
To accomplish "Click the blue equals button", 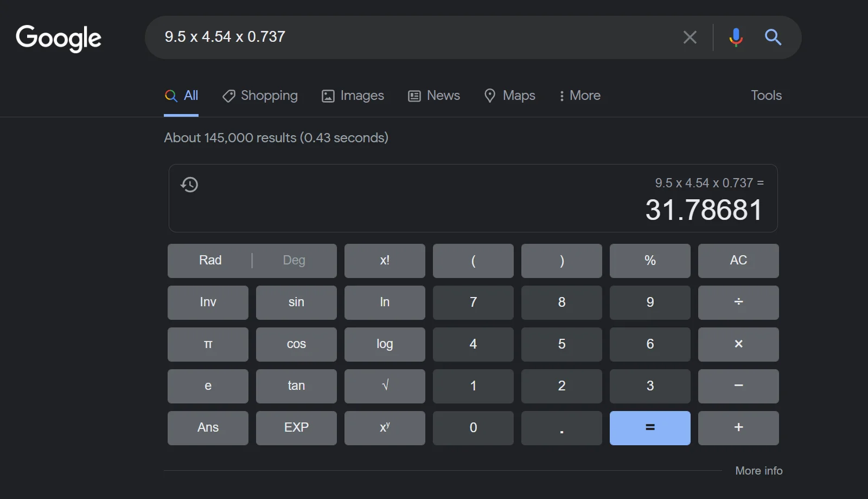I will click(x=650, y=428).
